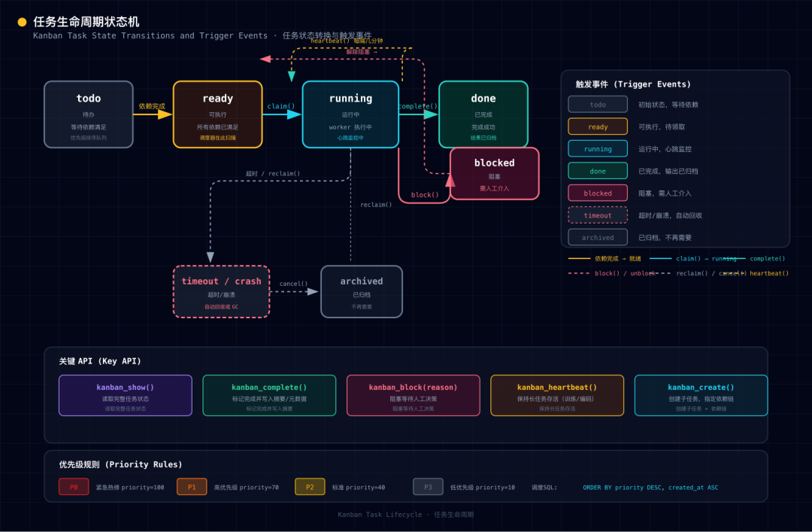Image resolution: width=812 pixels, height=532 pixels.
Task: Open the kanban_heartbeat() API card
Action: [x=557, y=395]
